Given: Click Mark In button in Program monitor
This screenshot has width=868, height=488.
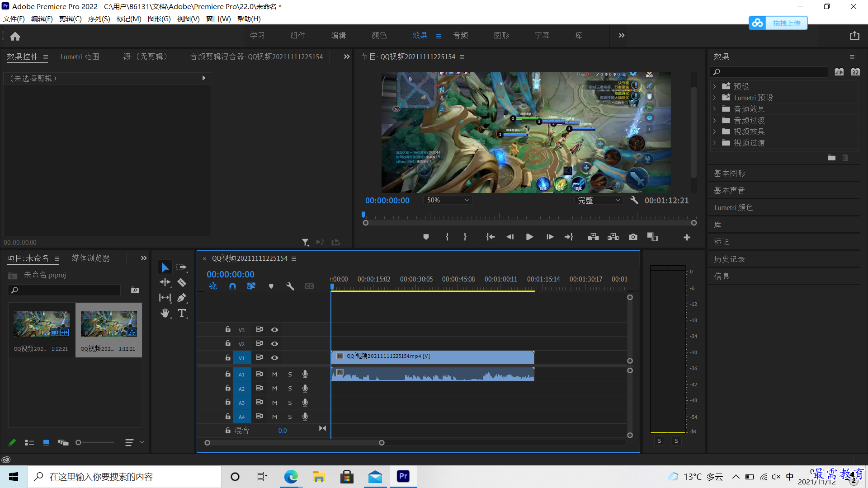Looking at the screenshot, I should (447, 237).
